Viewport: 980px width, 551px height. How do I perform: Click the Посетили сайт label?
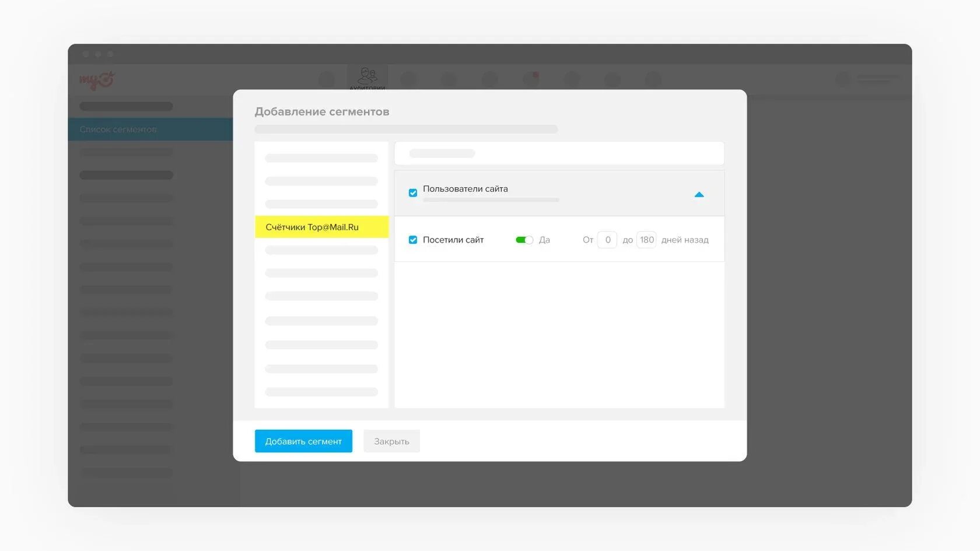[453, 240]
